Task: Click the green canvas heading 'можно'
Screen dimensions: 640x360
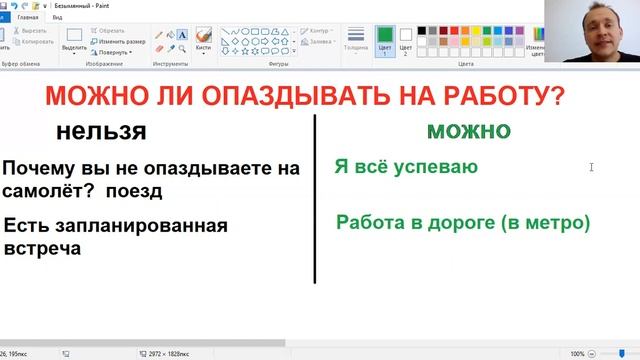Action: 469,131
